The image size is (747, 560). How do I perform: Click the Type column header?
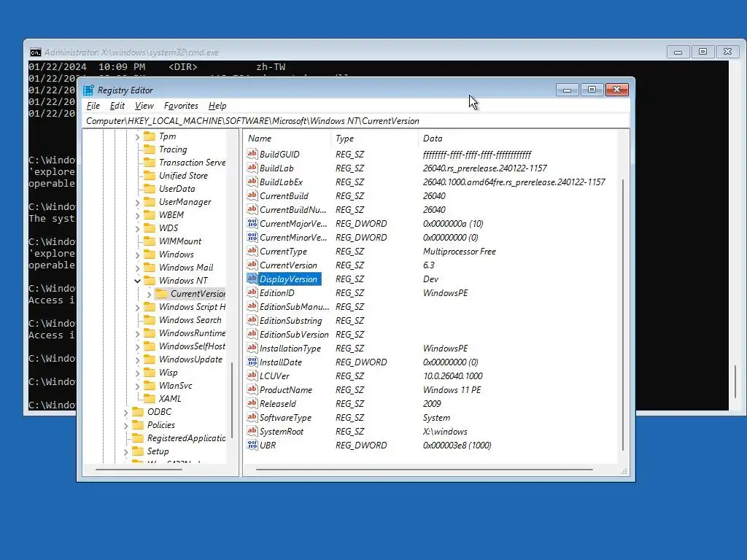(375, 138)
